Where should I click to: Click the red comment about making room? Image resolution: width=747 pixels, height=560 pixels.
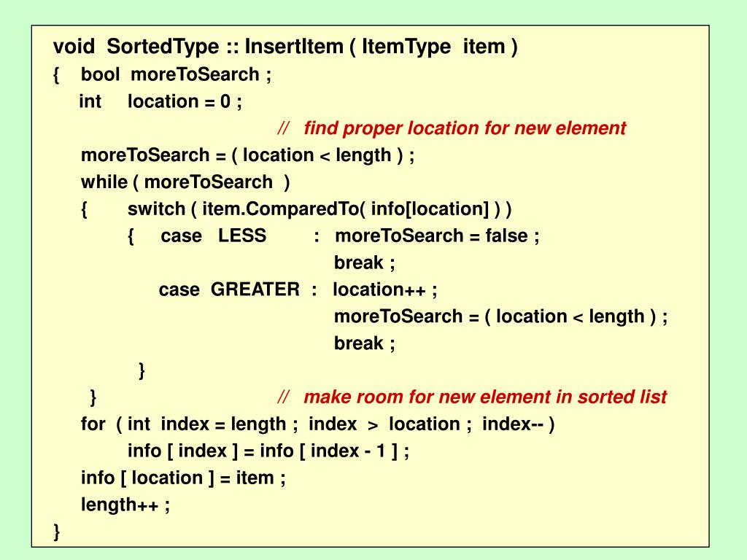pos(472,397)
